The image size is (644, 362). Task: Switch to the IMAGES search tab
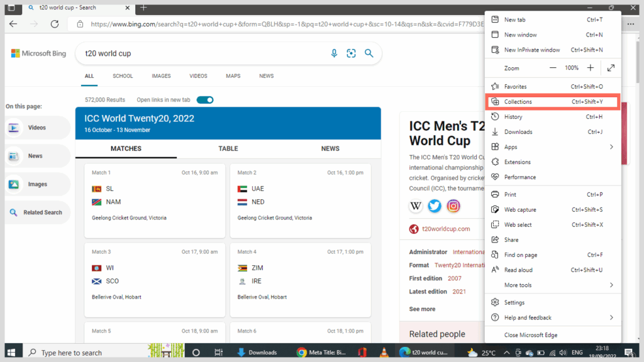click(x=161, y=76)
